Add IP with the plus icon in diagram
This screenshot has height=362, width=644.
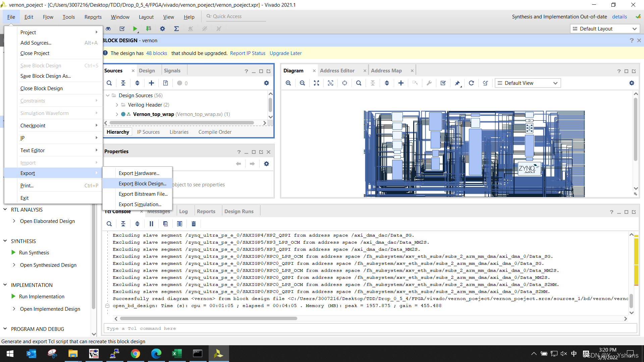coord(401,83)
